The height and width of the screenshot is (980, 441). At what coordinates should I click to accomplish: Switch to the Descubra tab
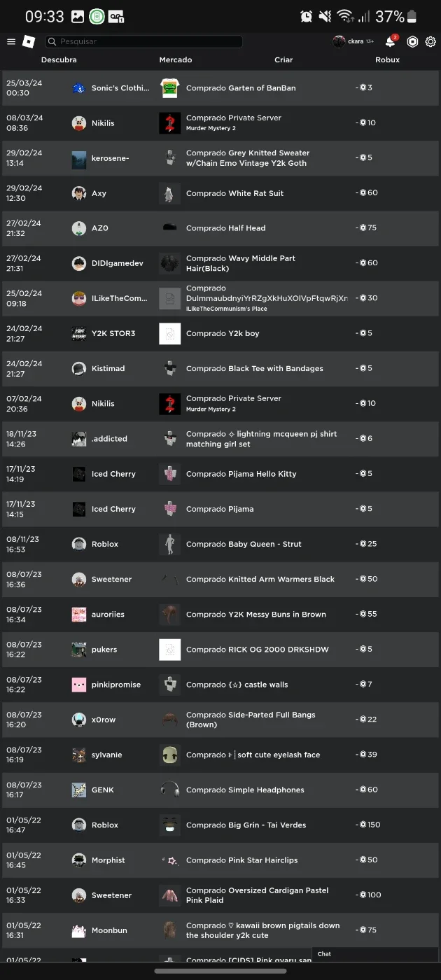(59, 60)
